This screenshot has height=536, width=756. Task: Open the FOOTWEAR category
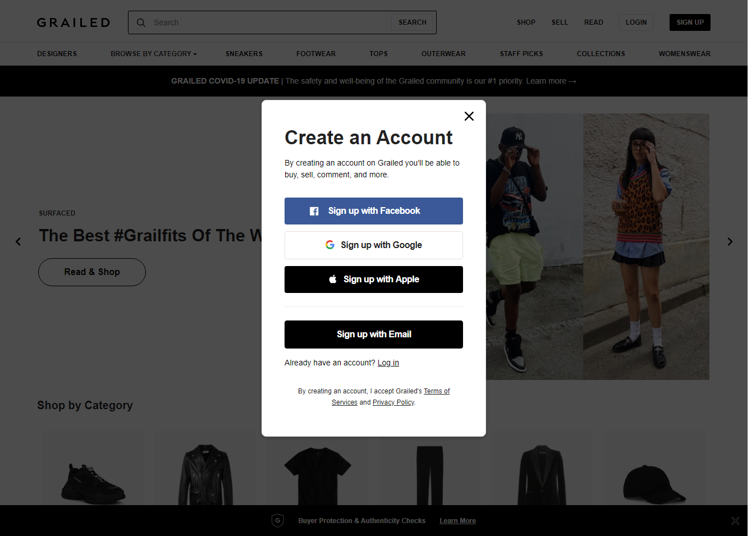click(316, 54)
